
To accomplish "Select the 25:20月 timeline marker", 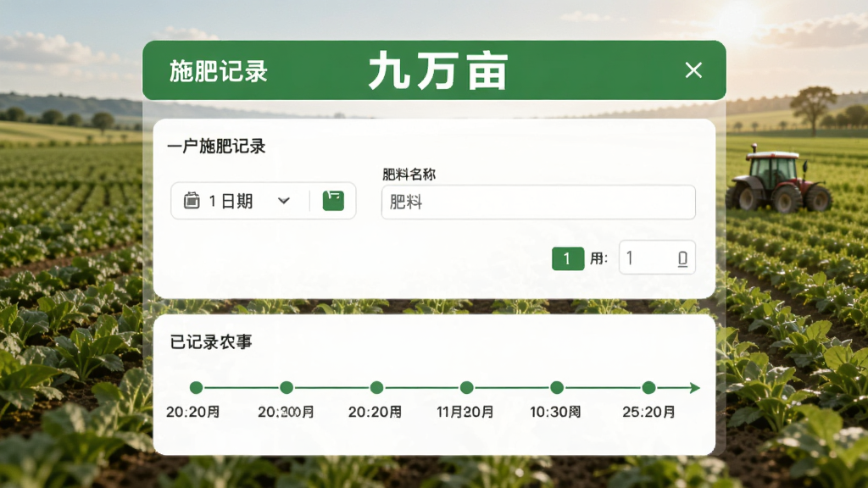I will point(648,388).
